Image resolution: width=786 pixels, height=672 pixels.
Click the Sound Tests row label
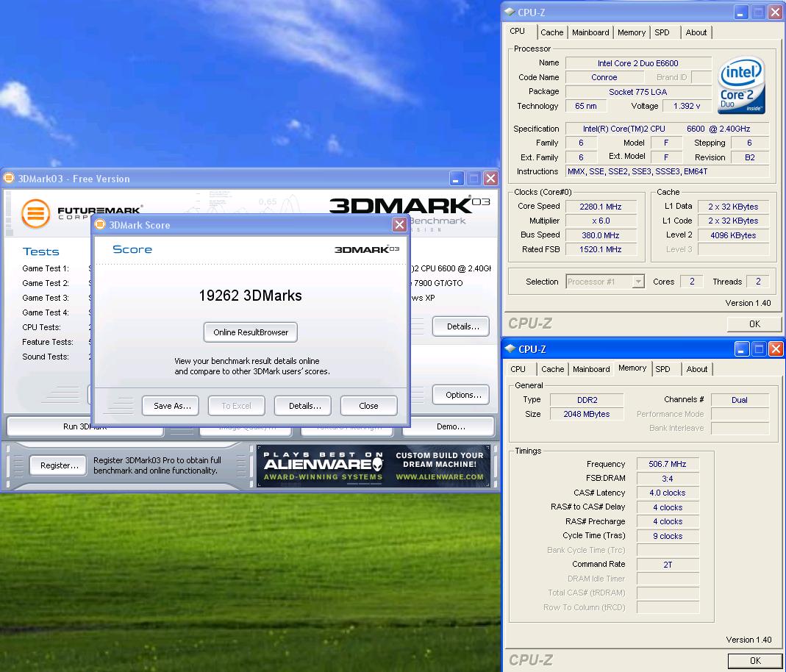pos(46,357)
